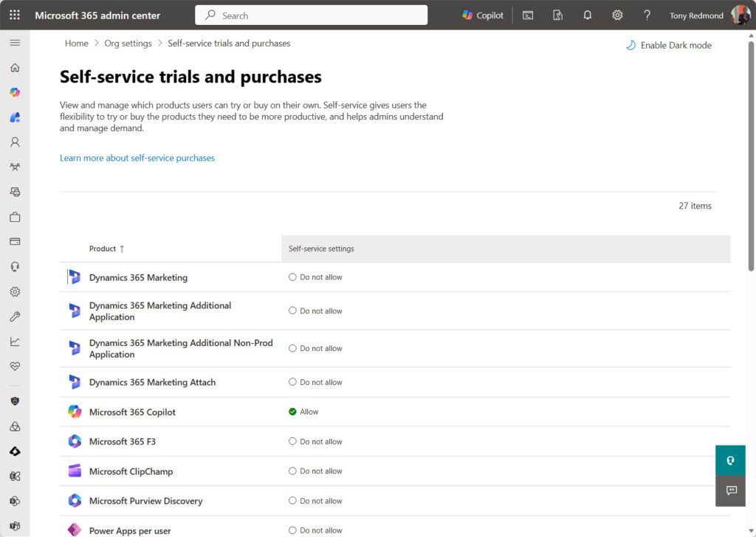Toggle sort order on the Product column
This screenshot has width=756, height=537.
click(106, 249)
